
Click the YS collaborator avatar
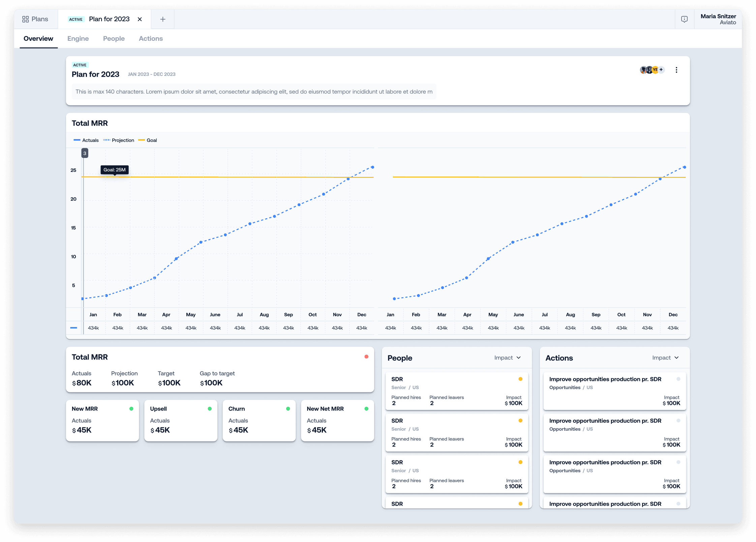pos(655,70)
